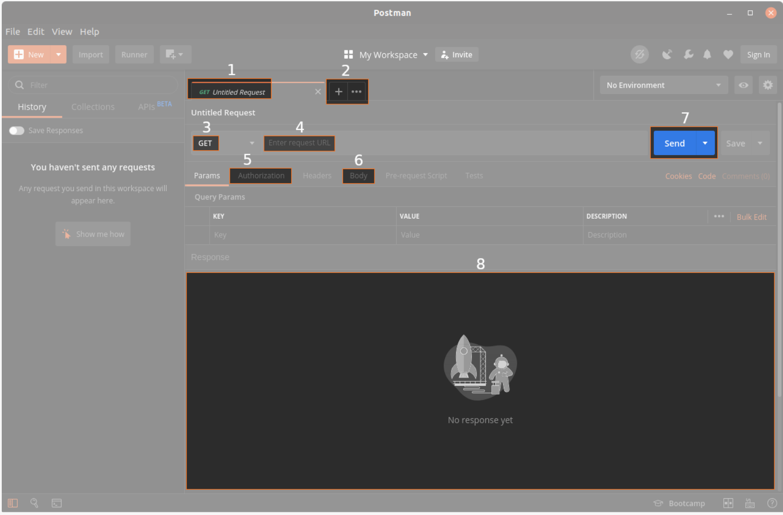Open the View menu
This screenshot has height=515, width=783.
[x=62, y=31]
